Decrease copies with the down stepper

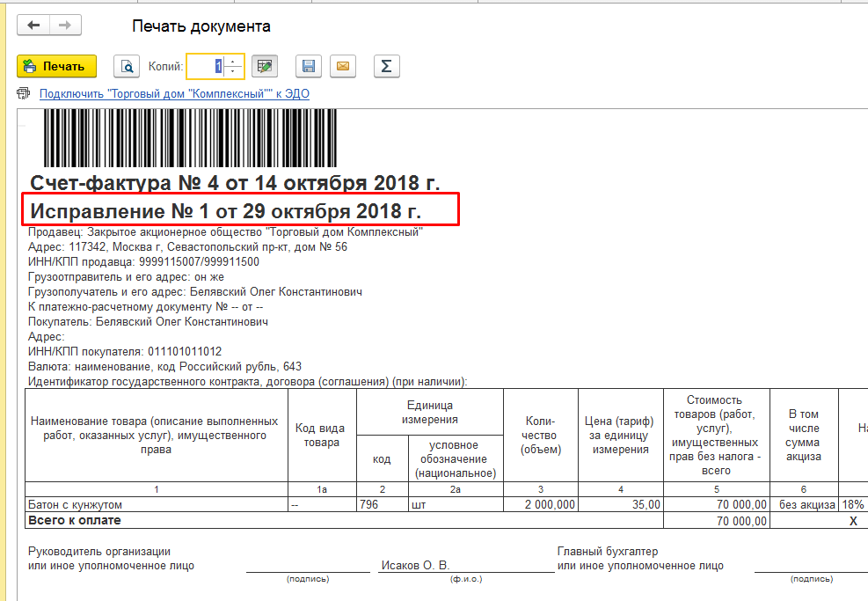(x=233, y=72)
